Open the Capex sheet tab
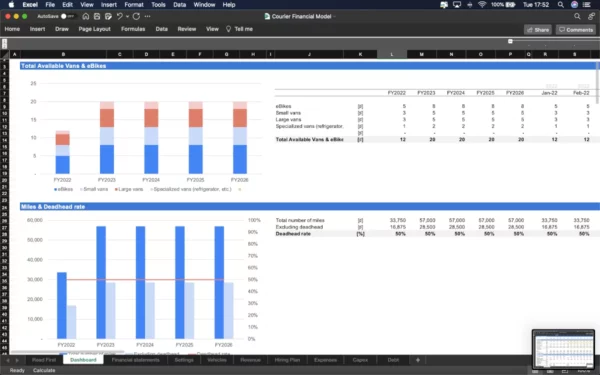 [x=360, y=360]
